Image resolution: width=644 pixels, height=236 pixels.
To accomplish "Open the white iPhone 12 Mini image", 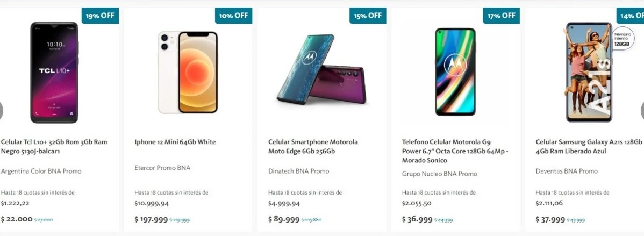I will point(188,73).
